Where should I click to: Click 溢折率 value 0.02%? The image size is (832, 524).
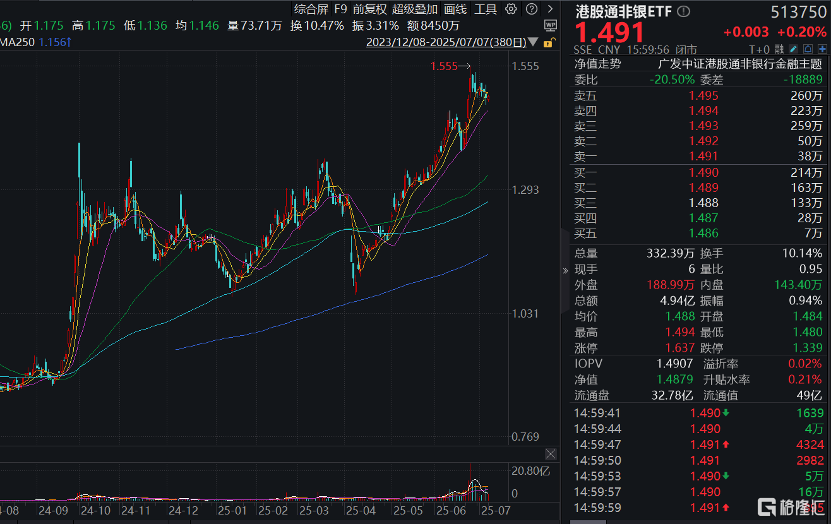click(x=804, y=364)
